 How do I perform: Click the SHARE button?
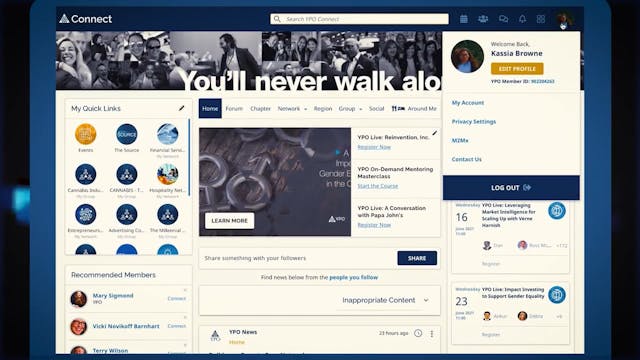[417, 258]
